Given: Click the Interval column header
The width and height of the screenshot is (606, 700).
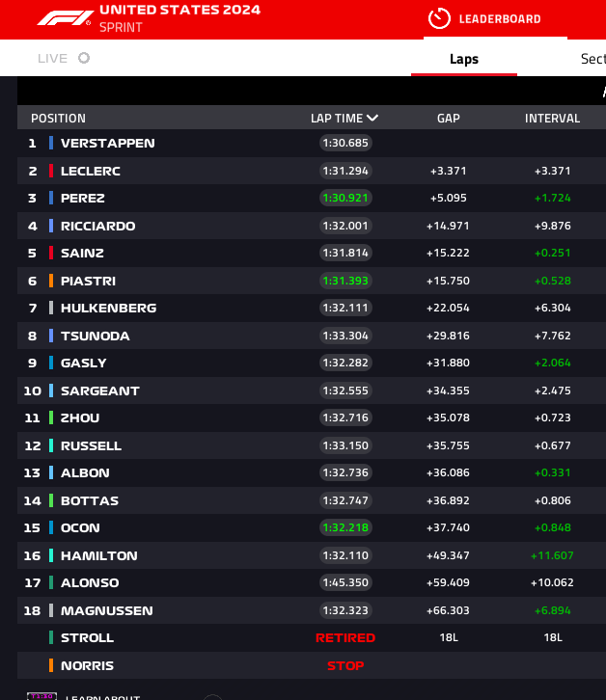Looking at the screenshot, I should point(552,119).
